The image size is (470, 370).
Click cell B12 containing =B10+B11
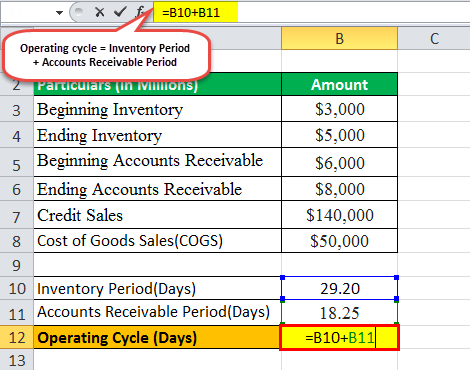point(339,338)
